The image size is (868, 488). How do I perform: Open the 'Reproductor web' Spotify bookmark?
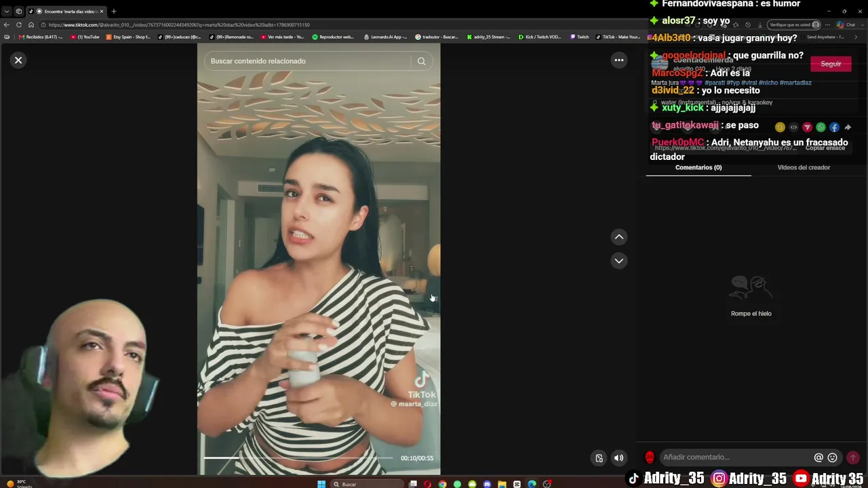click(x=333, y=37)
